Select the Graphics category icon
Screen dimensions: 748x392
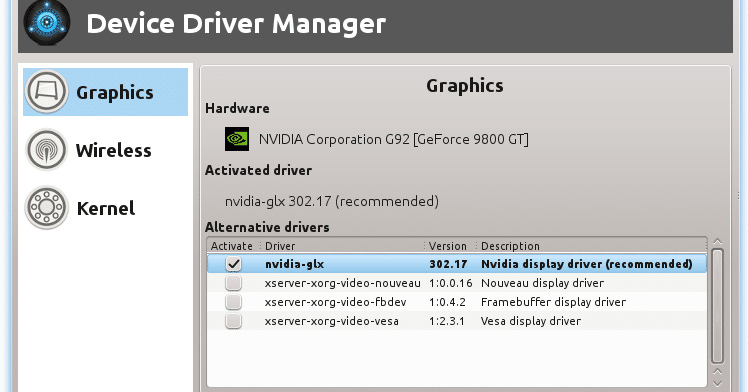pos(47,92)
